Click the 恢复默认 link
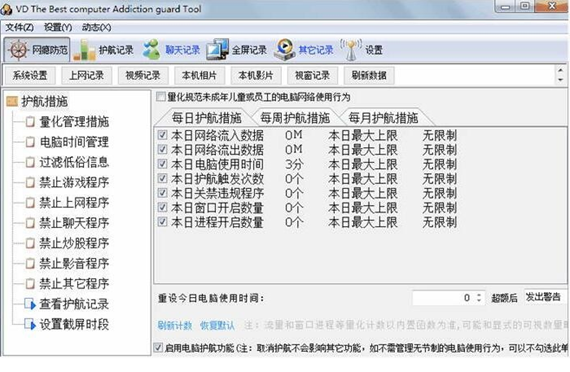Screen dimensions: 570x372 coord(217,325)
